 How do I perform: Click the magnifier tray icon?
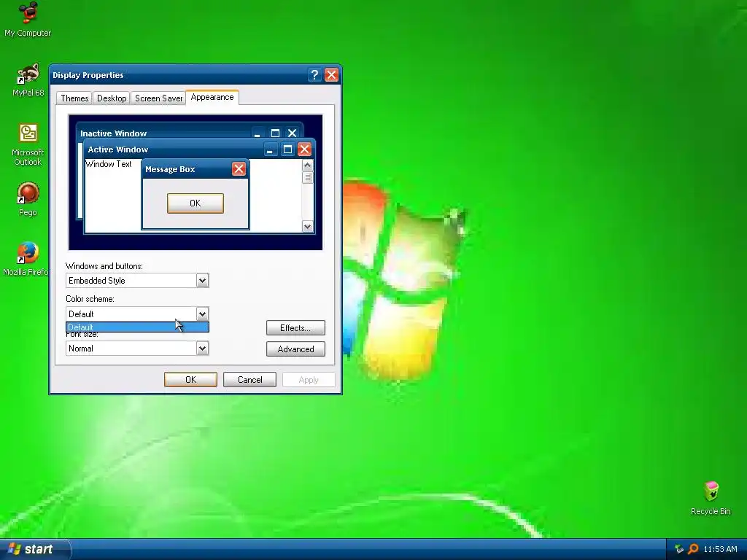click(693, 549)
